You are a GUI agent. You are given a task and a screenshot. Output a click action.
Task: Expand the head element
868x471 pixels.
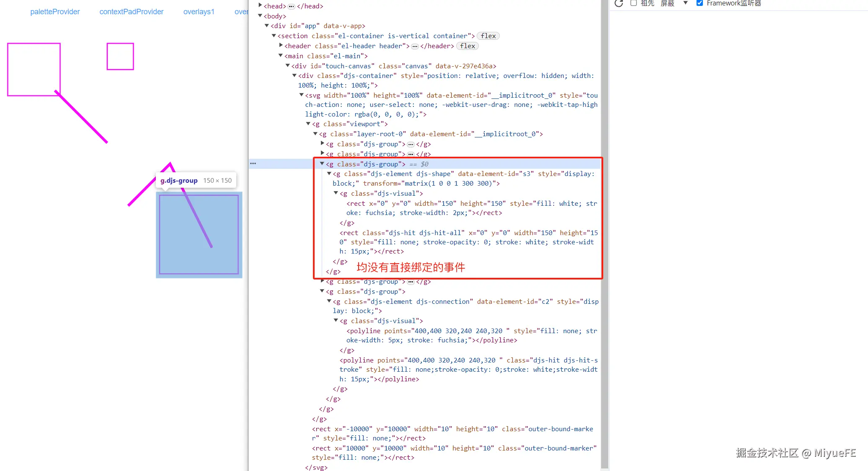260,5
